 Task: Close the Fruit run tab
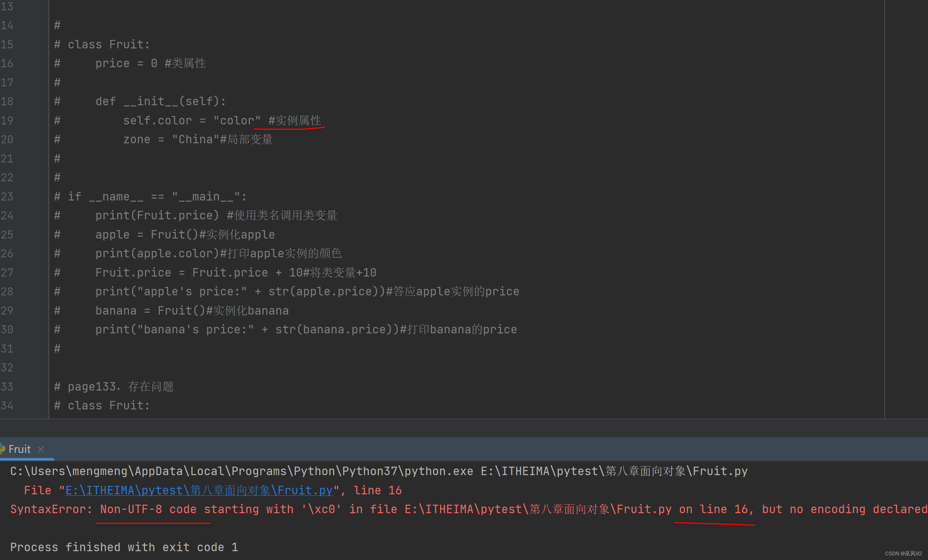click(41, 449)
